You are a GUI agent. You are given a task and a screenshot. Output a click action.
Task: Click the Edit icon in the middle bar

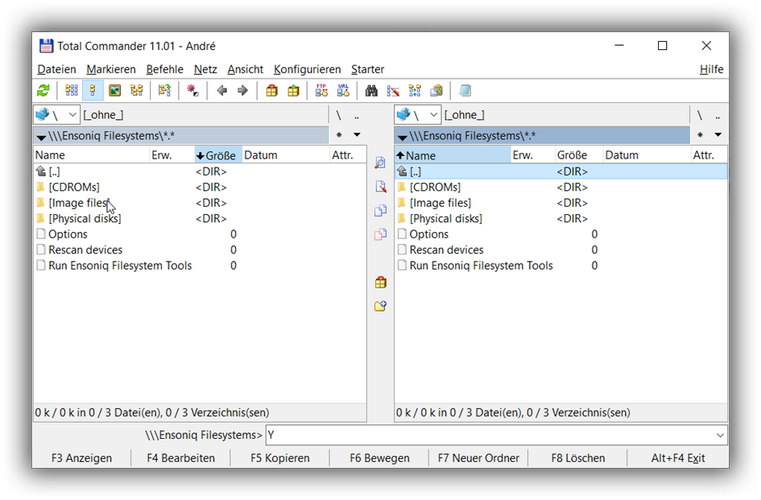pos(380,187)
